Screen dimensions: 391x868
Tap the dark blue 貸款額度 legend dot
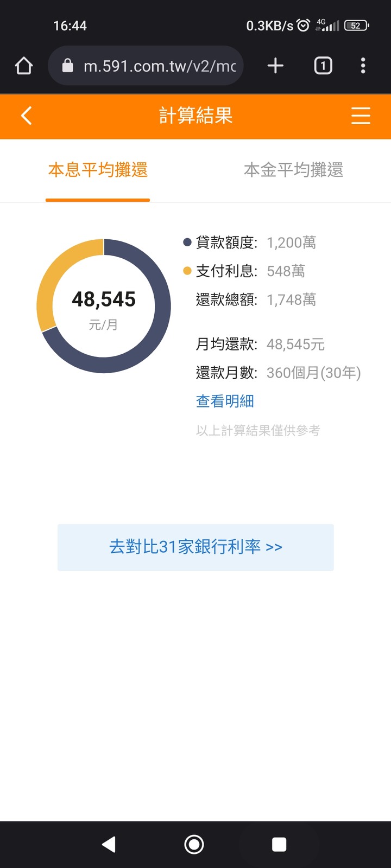[187, 242]
